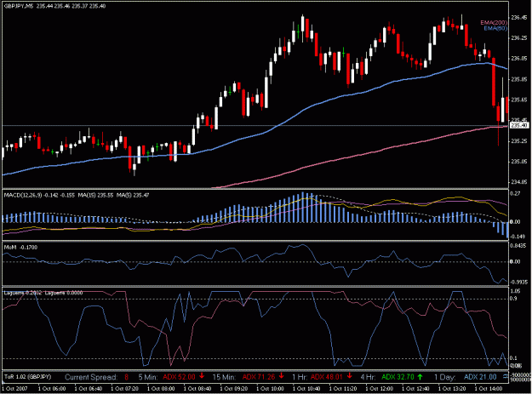This screenshot has width=532, height=394.
Task: Click the 1 Oct 10:00 time label
Action: coord(270,389)
